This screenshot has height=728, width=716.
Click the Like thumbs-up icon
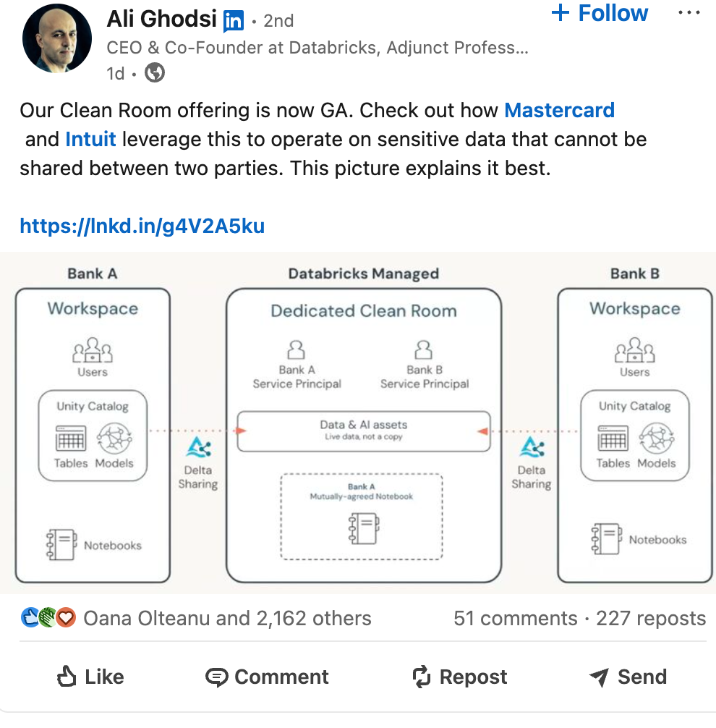pos(66,676)
